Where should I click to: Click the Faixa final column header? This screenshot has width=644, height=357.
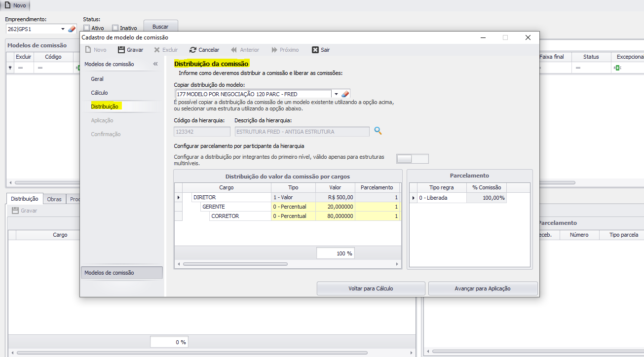coord(552,57)
